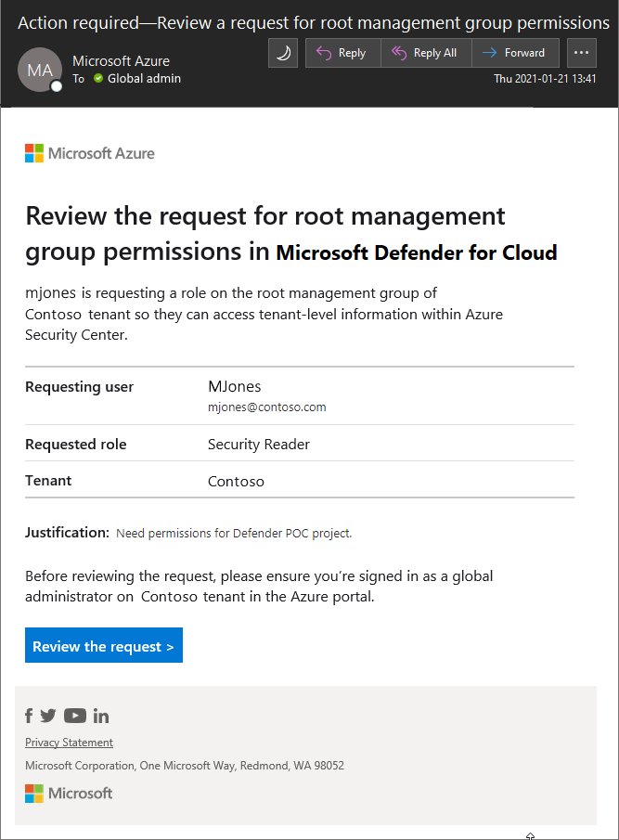Select the Contoso tenant value in table
This screenshot has height=840, width=619.
(236, 482)
